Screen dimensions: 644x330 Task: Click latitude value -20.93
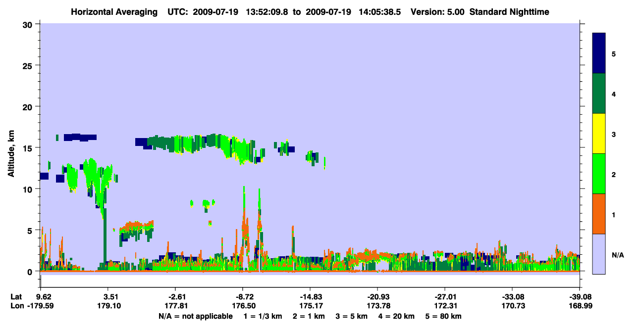click(377, 297)
